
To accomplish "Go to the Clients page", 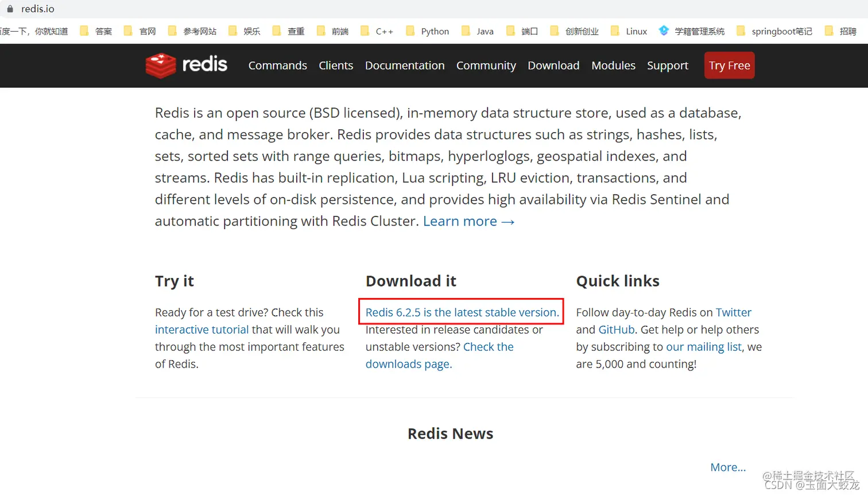I will 336,65.
